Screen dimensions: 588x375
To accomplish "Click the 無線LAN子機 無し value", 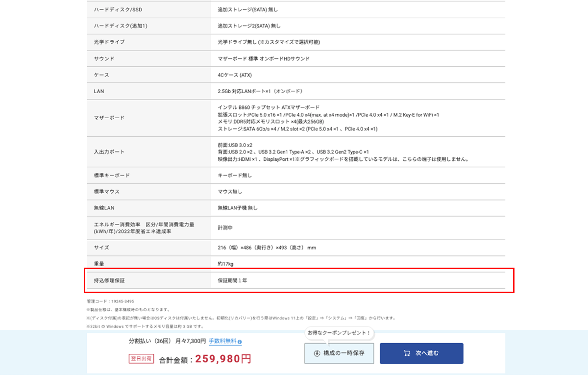I will point(238,208).
